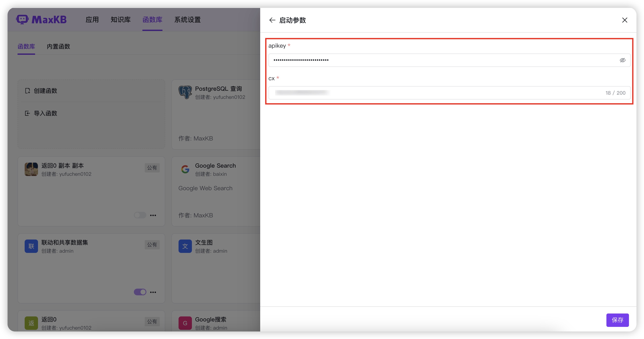This screenshot has height=339, width=644.
Task: Click the back arrow beside 启动参数
Action: tap(272, 20)
